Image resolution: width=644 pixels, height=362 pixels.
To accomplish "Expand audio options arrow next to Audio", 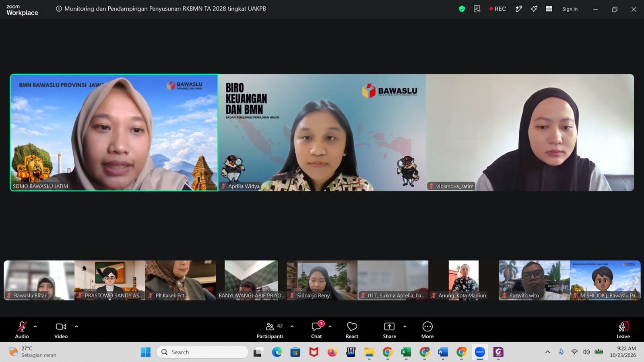I will (x=35, y=327).
